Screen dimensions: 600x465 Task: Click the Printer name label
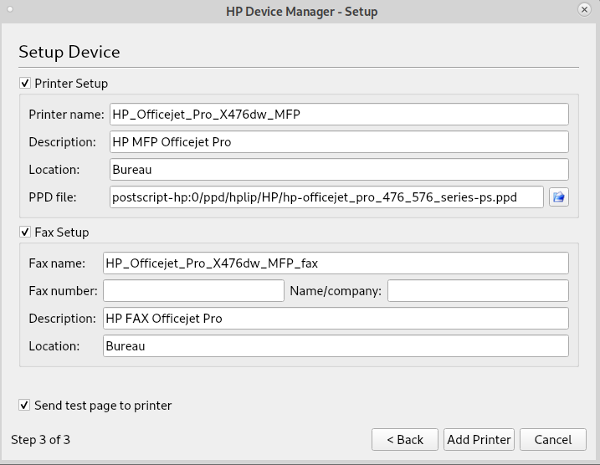[x=66, y=114]
